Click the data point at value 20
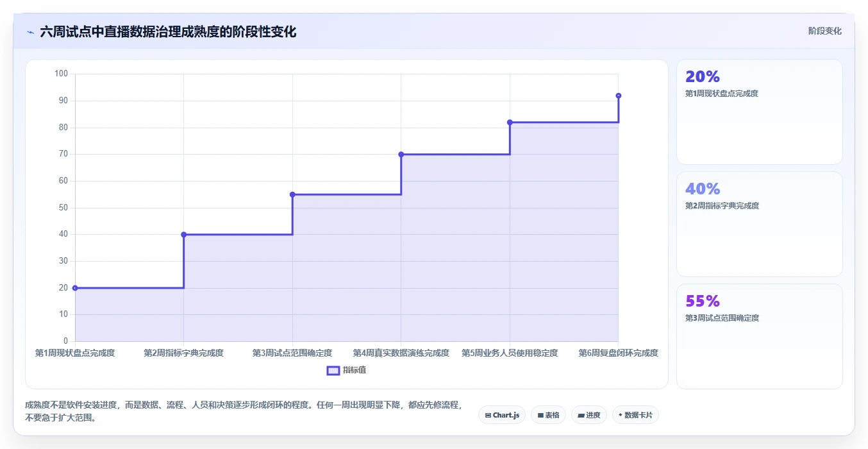 point(75,288)
